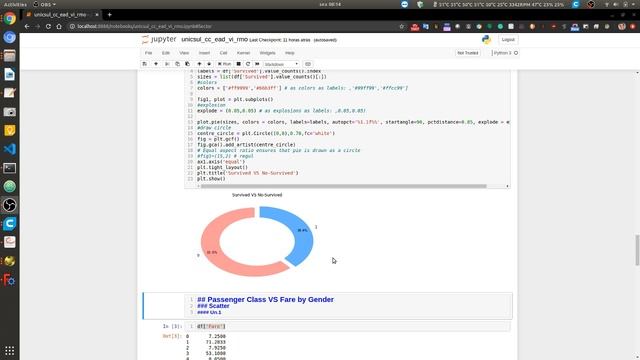Restart the kernel with the circular arrow
This screenshot has width=640, height=360.
pos(248,64)
